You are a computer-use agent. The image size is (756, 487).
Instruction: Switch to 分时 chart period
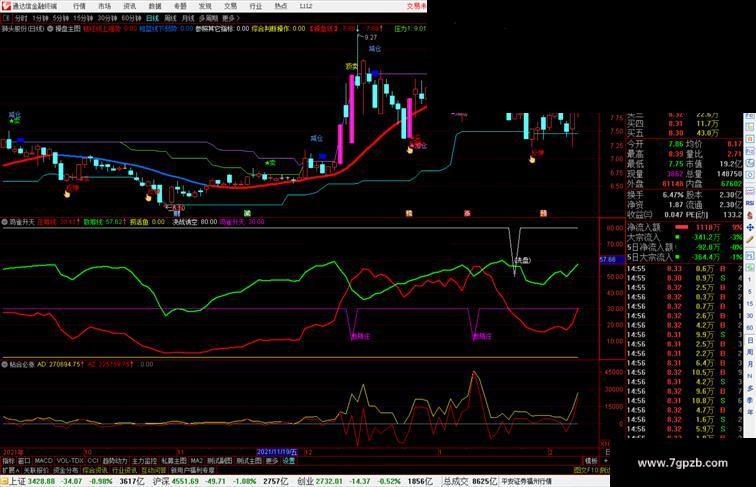tap(21, 18)
